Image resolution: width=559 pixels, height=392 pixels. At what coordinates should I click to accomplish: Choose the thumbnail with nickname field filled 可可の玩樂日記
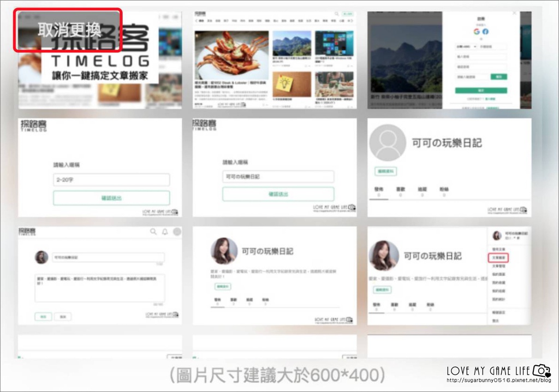275,168
